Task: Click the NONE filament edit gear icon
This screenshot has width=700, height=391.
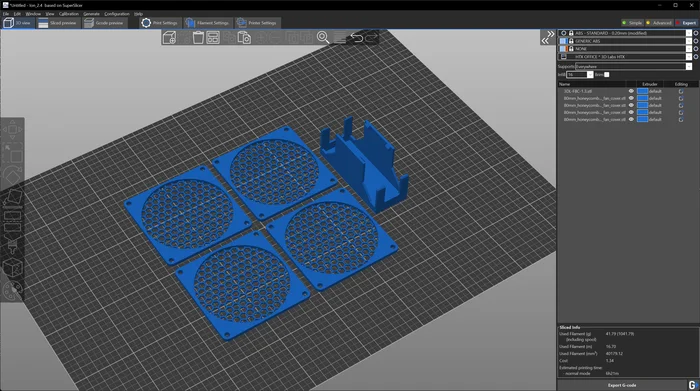Action: tap(696, 49)
